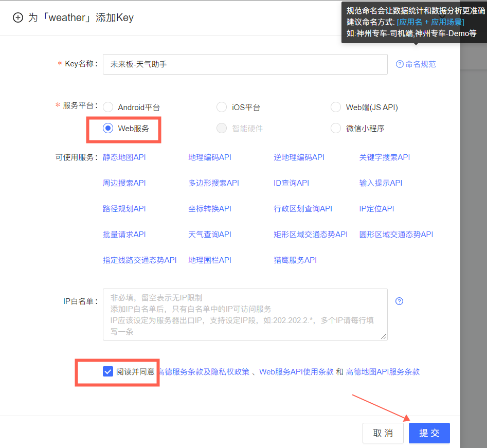Open the IP定位API link
Viewport: 487px width, 448px height.
[x=377, y=209]
